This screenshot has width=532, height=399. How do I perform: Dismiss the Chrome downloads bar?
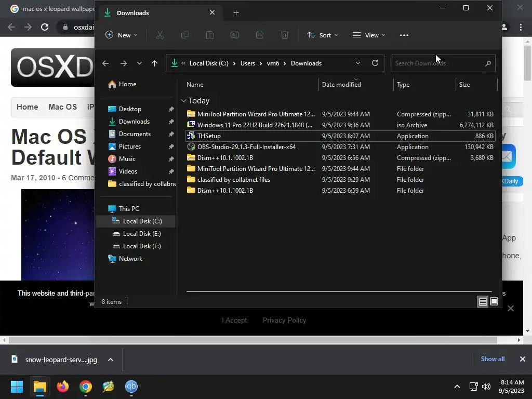coord(523,359)
